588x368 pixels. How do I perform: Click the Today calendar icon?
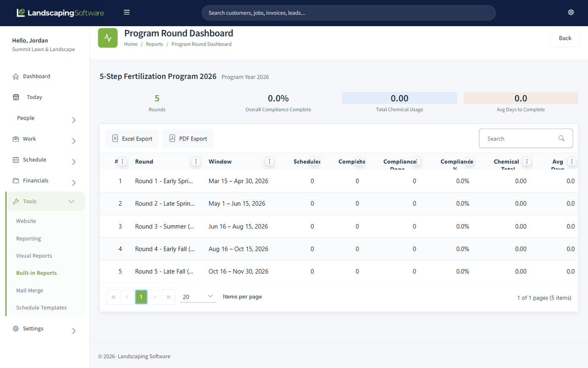[16, 97]
